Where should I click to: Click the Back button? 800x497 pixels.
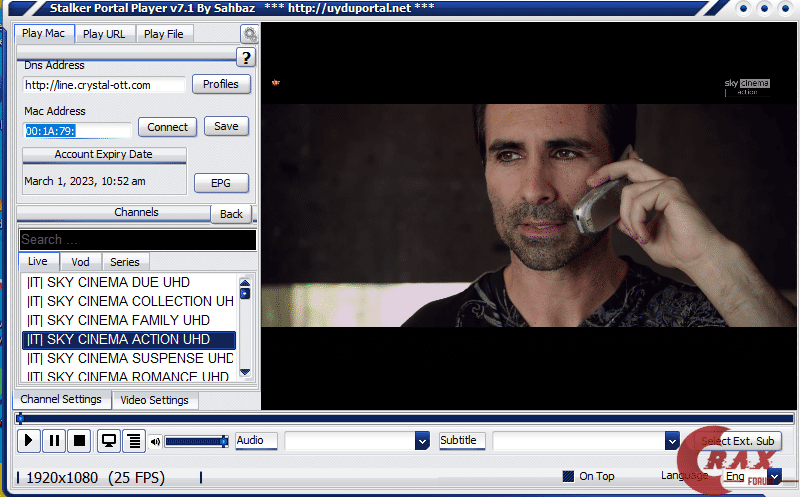(231, 214)
